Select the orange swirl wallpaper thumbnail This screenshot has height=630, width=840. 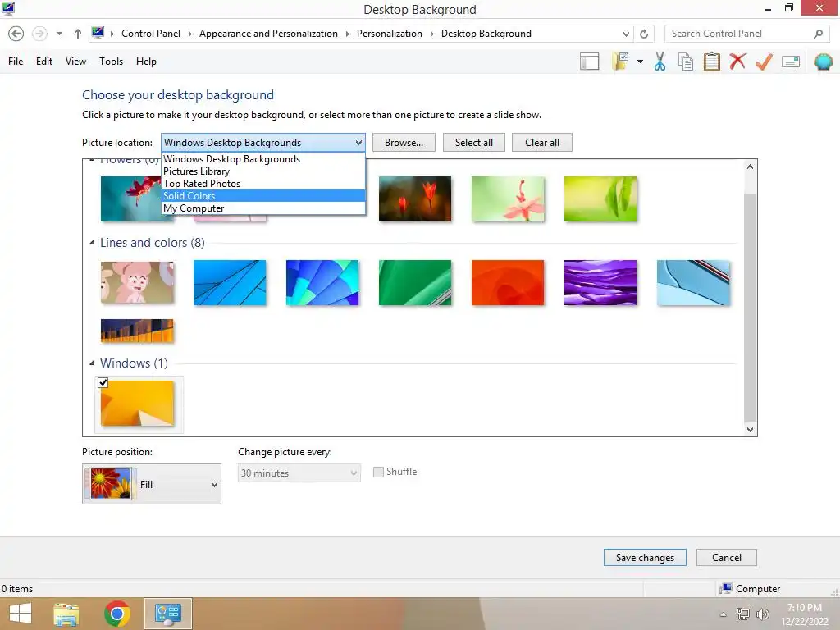coord(507,283)
